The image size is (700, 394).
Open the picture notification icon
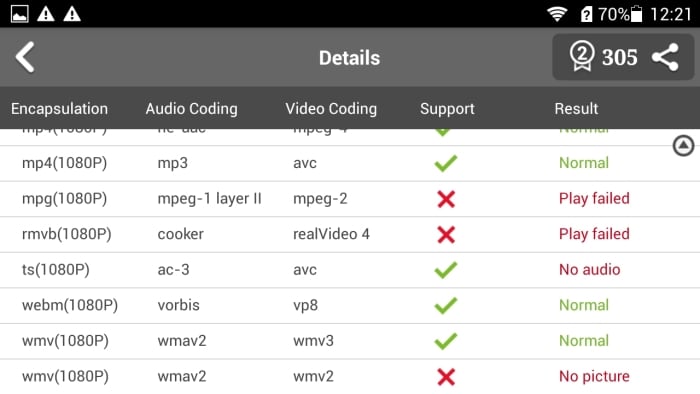(20, 14)
